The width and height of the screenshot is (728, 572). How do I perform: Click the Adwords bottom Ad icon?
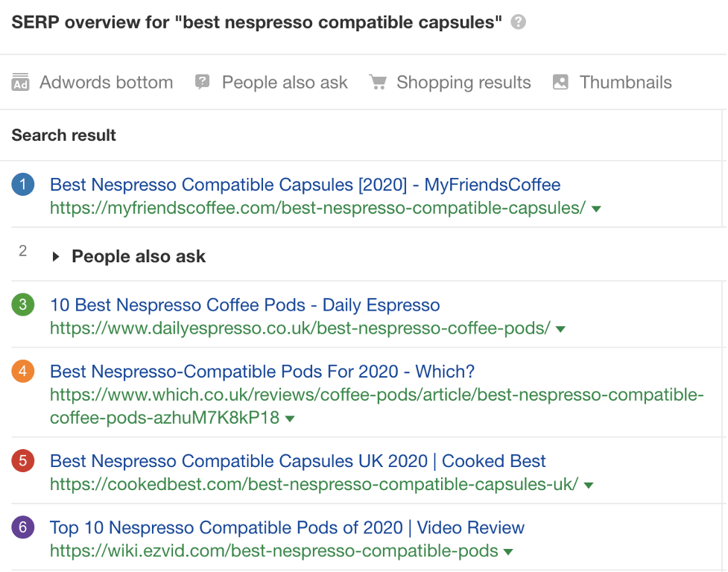click(20, 83)
